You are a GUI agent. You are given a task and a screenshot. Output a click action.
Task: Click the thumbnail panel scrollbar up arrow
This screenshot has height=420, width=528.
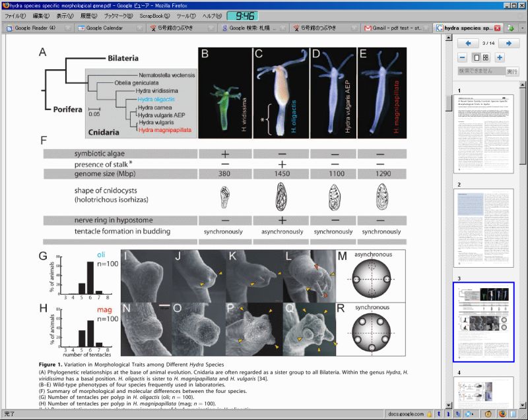point(523,85)
